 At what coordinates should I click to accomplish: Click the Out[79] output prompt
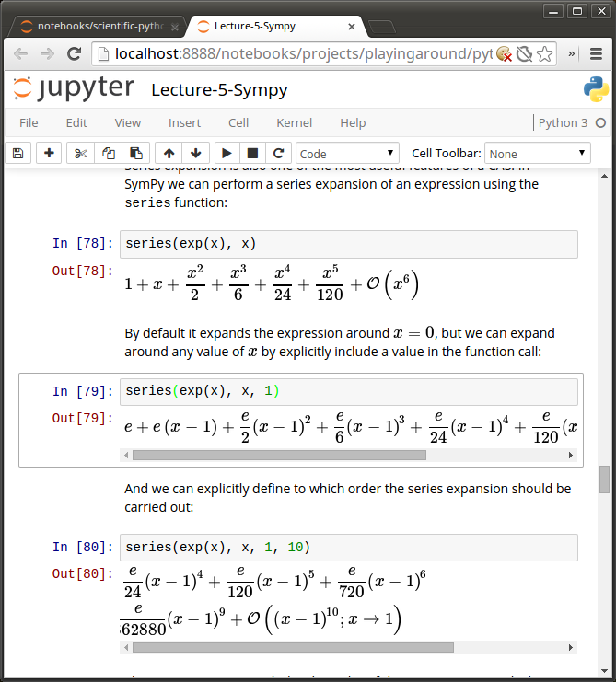[83, 419]
